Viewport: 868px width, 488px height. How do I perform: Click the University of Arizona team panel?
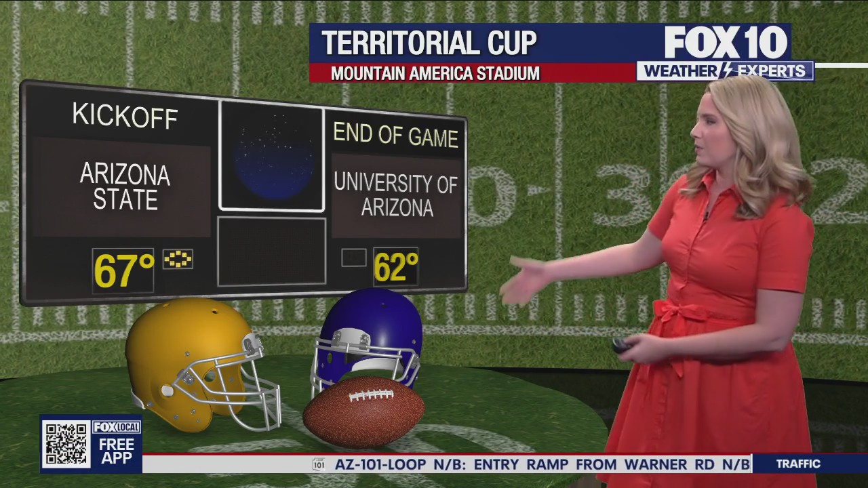pos(396,195)
